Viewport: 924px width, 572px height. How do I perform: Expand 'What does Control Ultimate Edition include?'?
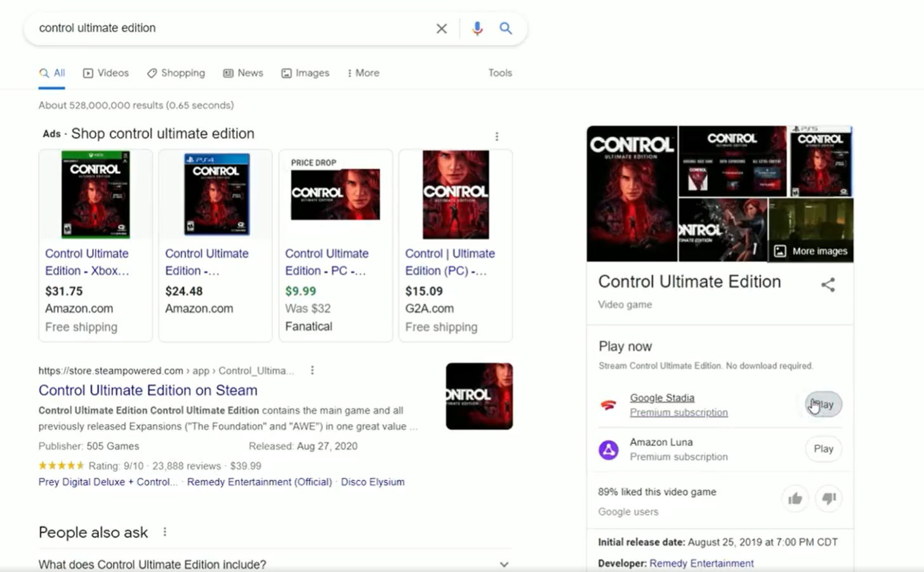(504, 564)
